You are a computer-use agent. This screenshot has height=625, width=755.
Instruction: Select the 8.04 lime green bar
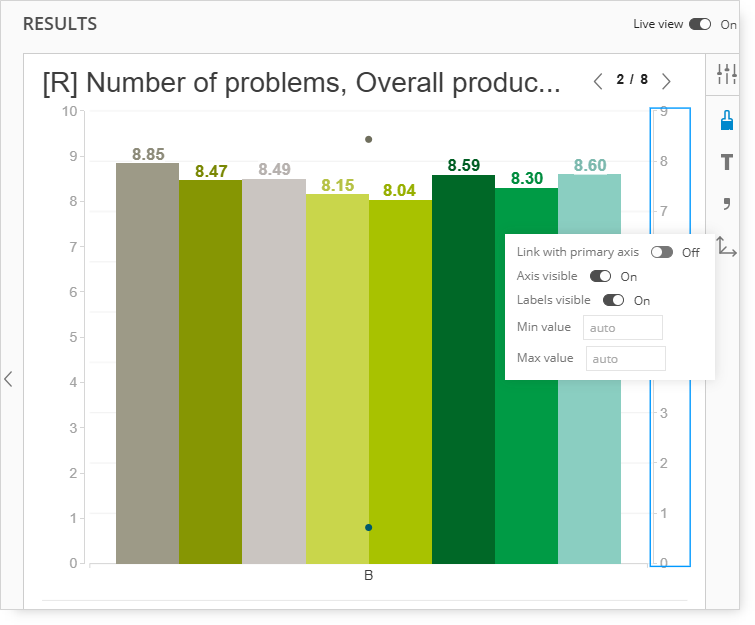(x=400, y=382)
